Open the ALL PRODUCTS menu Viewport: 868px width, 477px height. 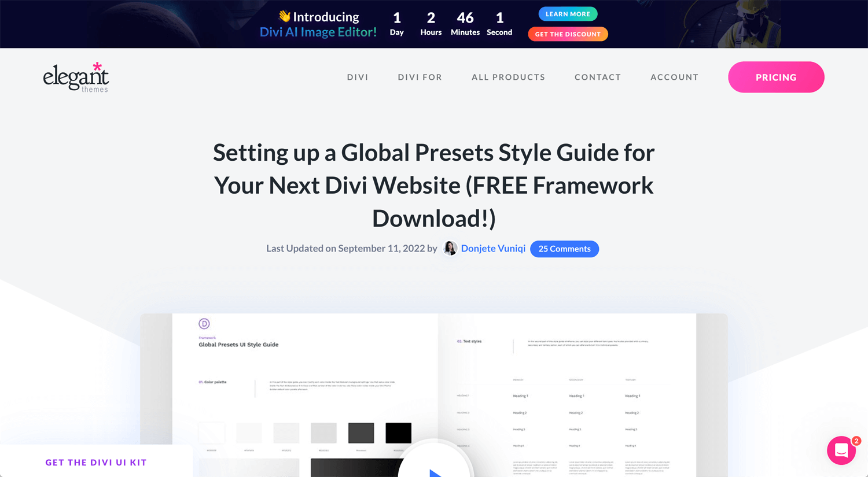pyautogui.click(x=508, y=77)
